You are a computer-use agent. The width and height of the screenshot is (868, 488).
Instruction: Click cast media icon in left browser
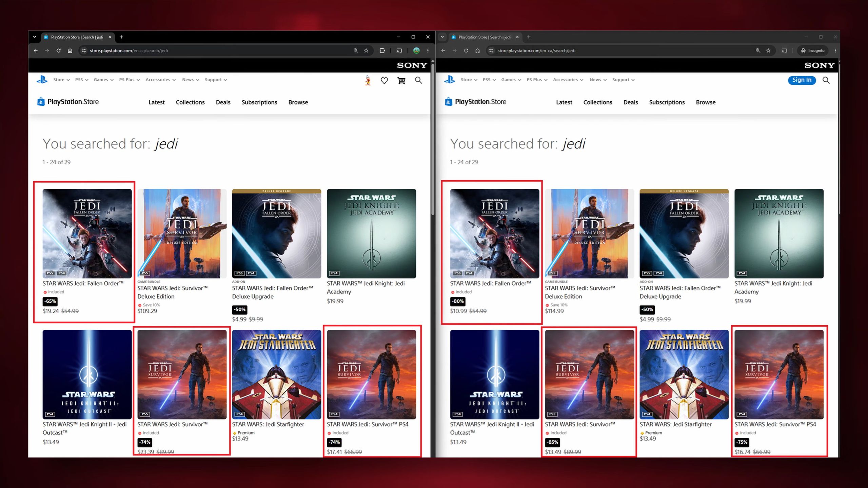pos(399,50)
